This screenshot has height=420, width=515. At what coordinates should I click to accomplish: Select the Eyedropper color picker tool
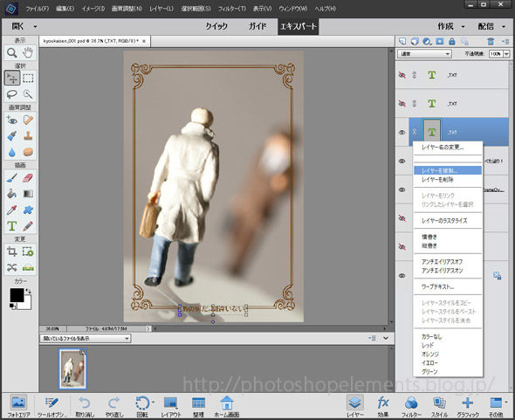12,210
